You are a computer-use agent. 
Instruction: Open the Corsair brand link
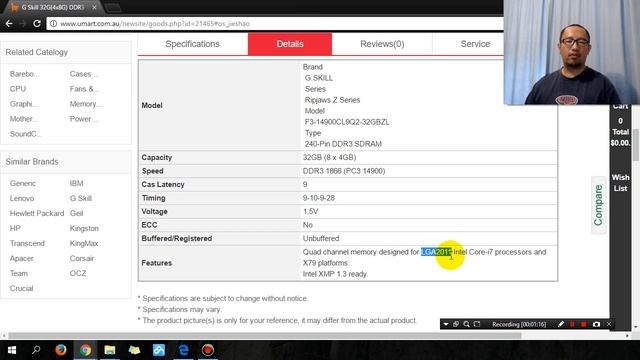82,258
